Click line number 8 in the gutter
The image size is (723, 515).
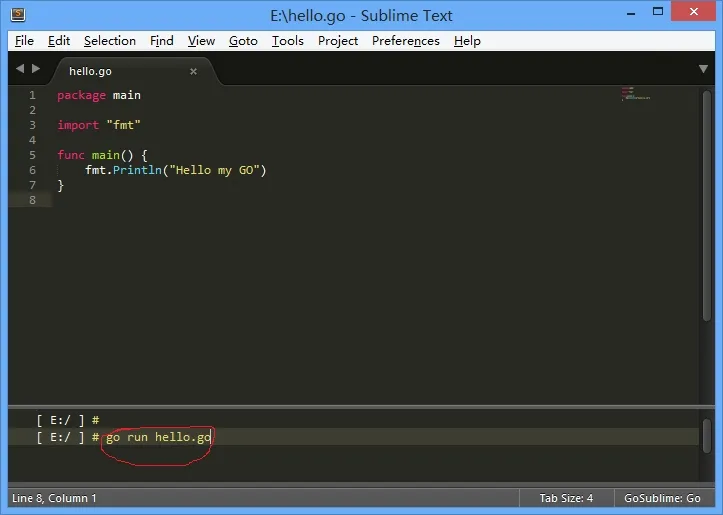(32, 200)
